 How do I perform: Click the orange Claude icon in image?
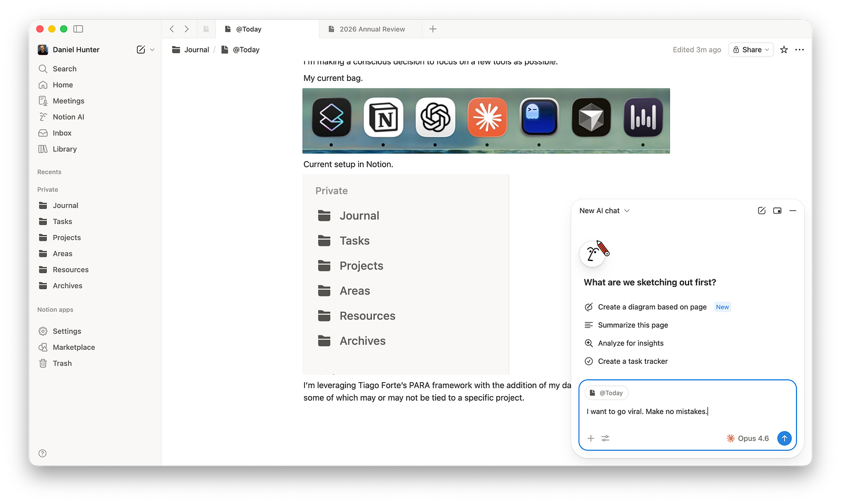point(488,118)
